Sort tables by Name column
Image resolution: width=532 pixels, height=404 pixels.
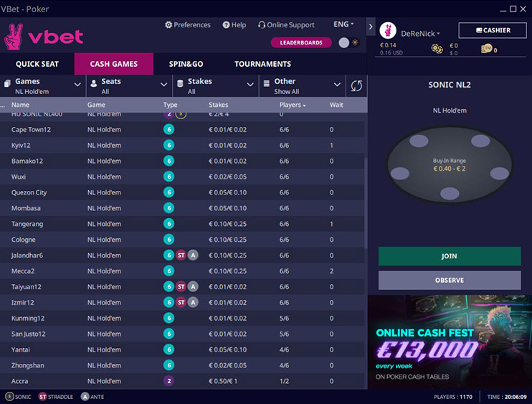click(x=20, y=105)
